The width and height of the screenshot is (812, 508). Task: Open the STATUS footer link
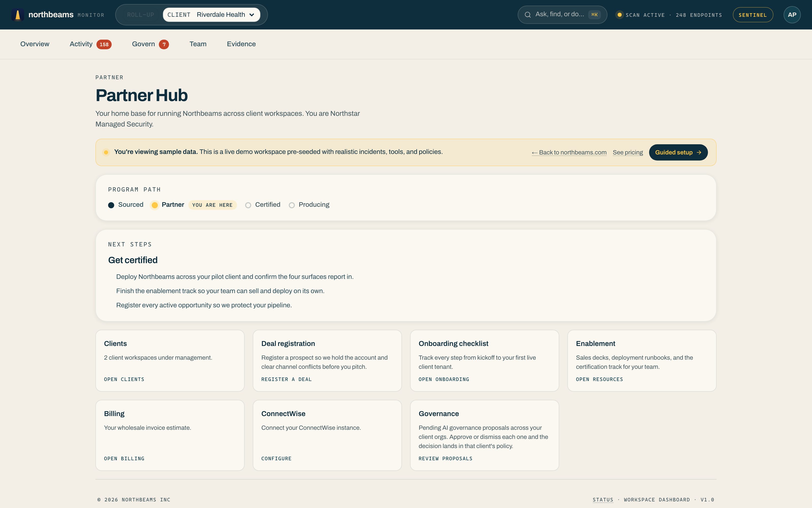[x=603, y=500]
